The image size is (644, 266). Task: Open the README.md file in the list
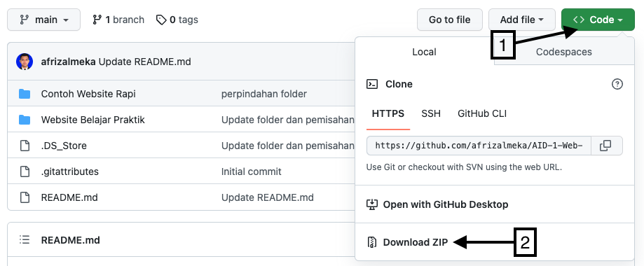tap(69, 197)
